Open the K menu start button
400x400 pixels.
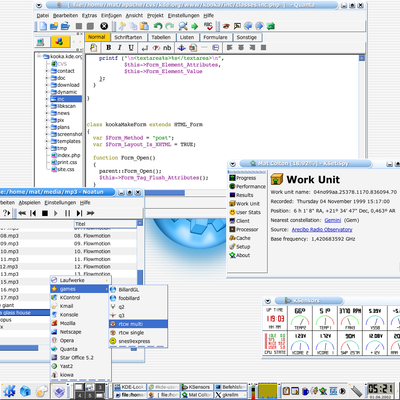click(x=9, y=391)
